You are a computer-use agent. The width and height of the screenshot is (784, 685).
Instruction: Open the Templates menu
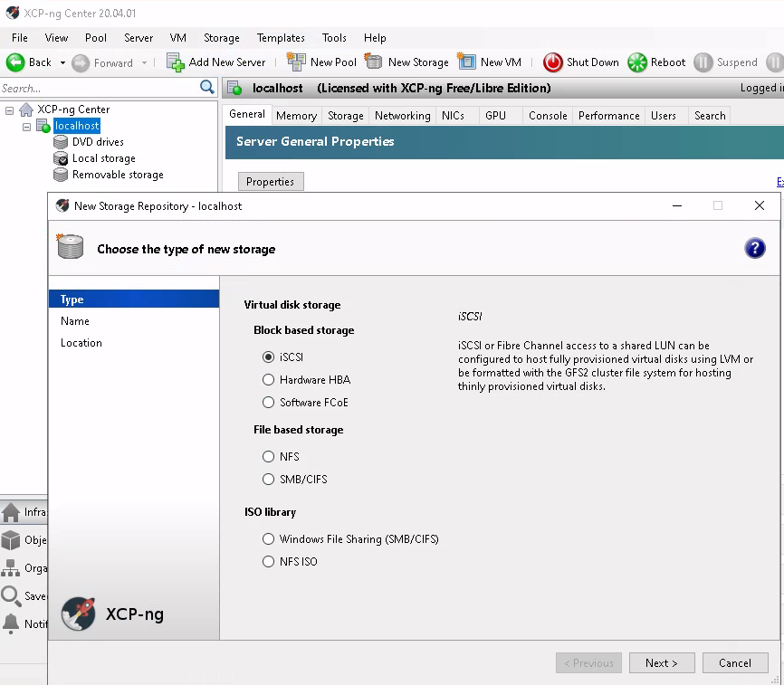(281, 38)
